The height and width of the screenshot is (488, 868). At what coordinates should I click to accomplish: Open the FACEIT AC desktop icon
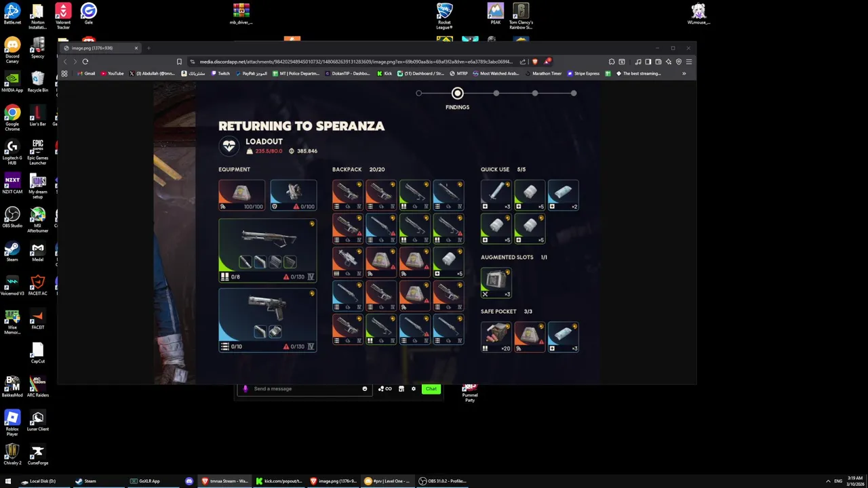click(x=38, y=285)
